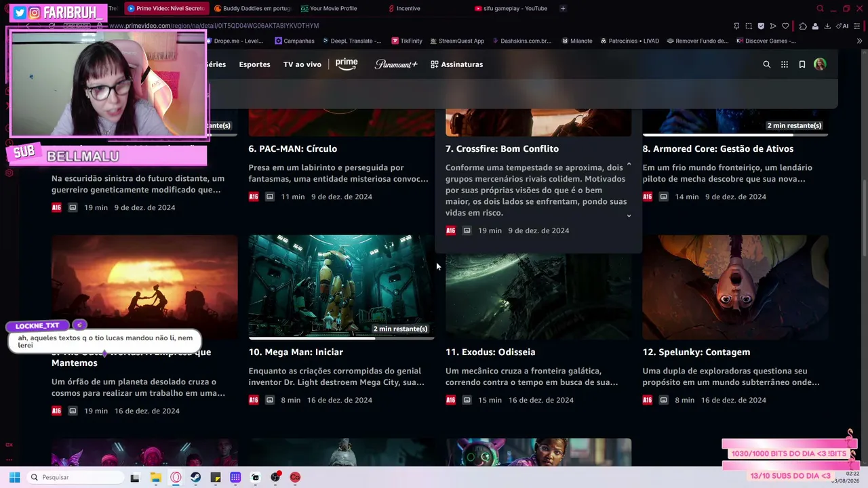Open the episode title 7. Crossfire: Bom Conflito
Viewport: 868px width, 488px height.
point(502,148)
